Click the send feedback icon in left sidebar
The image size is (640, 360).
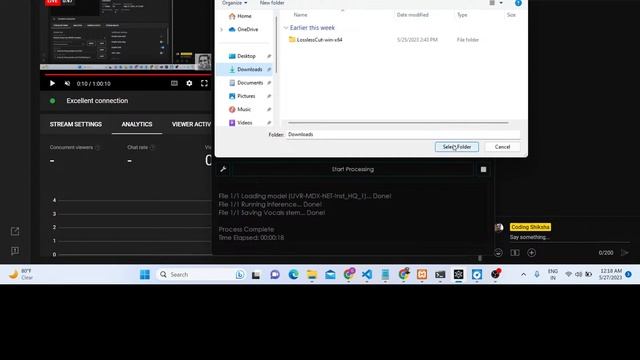pos(15,251)
